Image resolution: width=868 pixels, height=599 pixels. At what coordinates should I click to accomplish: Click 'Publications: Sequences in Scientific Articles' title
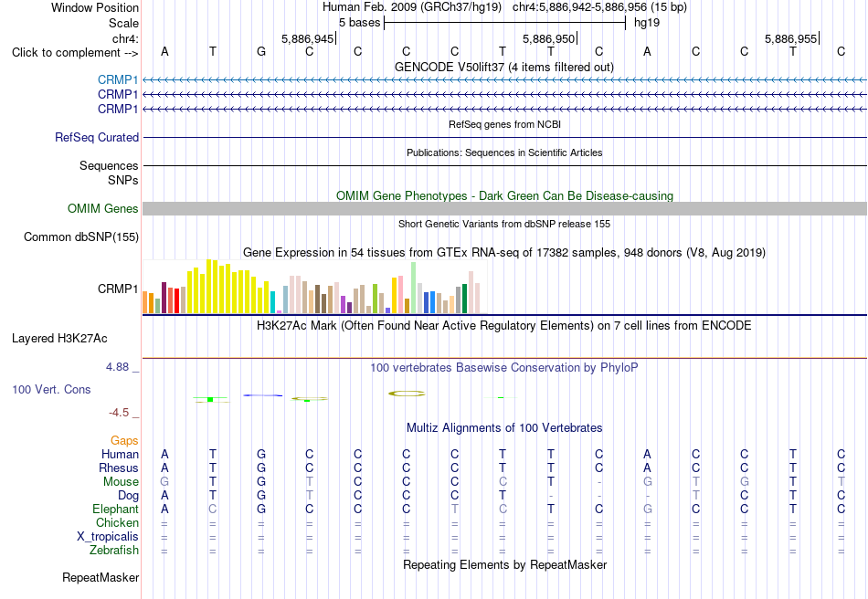pos(504,152)
